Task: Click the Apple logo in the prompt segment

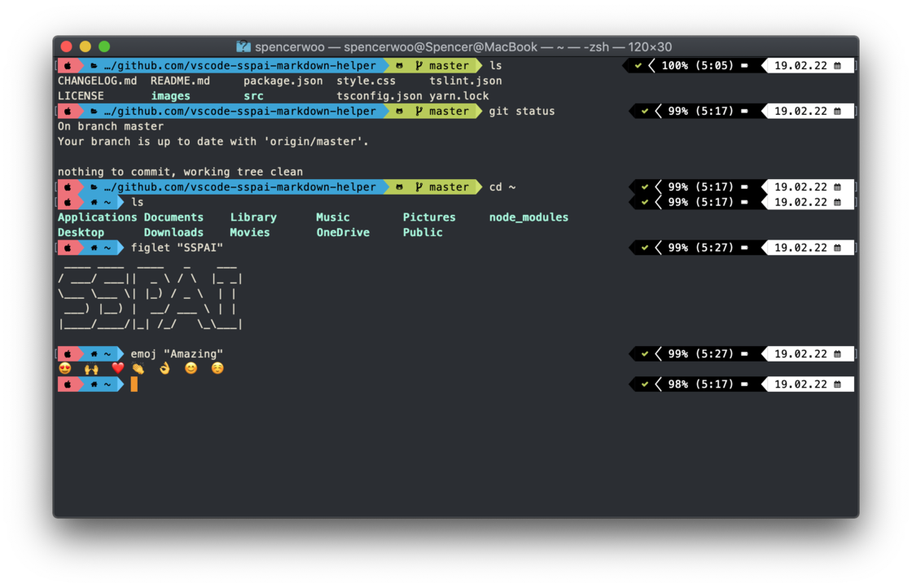Action: [x=68, y=65]
